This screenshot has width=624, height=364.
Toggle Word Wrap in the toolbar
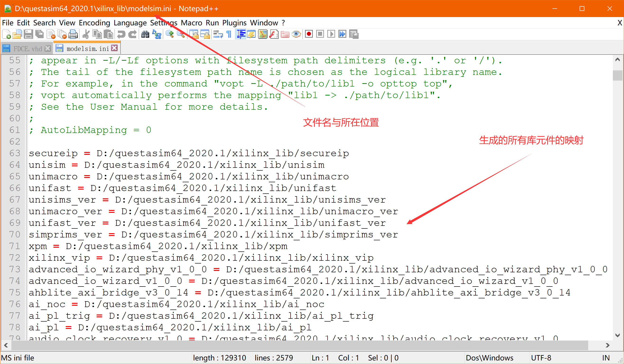(x=218, y=34)
